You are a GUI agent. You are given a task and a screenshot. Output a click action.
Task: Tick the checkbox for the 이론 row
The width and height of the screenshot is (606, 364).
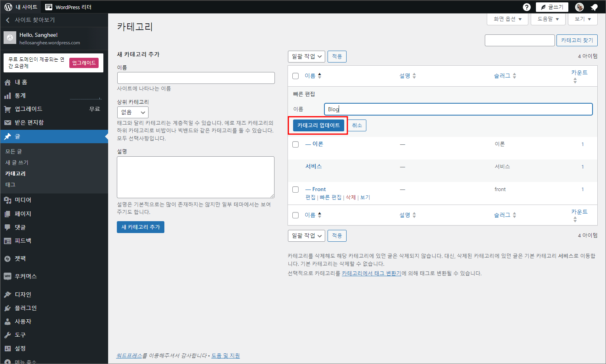295,144
